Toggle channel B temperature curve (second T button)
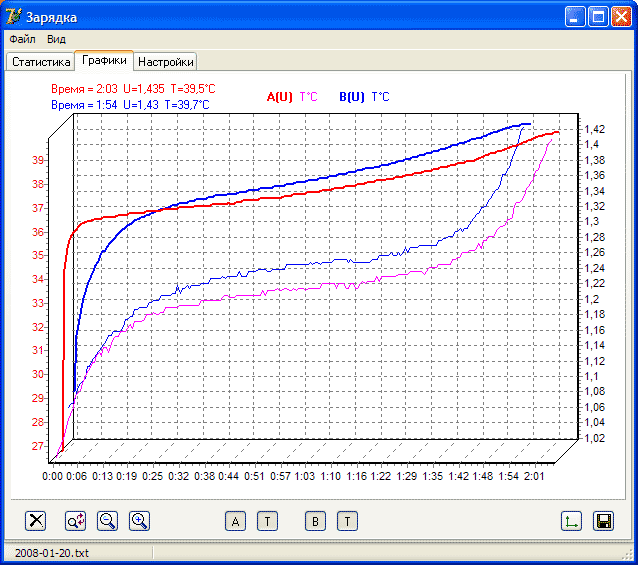The width and height of the screenshot is (638, 565). pyautogui.click(x=346, y=520)
